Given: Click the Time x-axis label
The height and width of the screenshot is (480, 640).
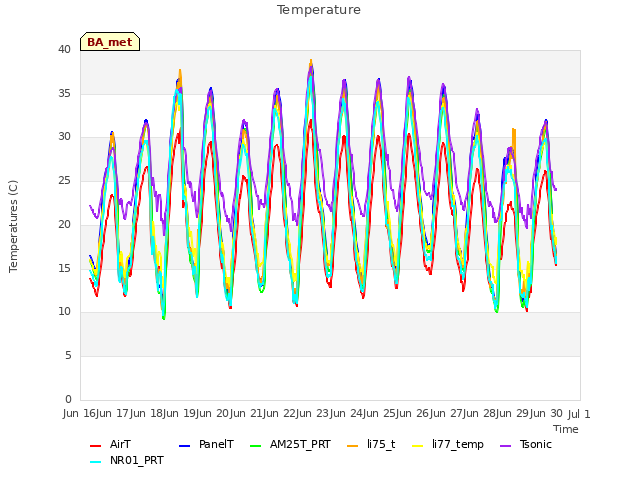Looking at the screenshot, I should point(566,429).
